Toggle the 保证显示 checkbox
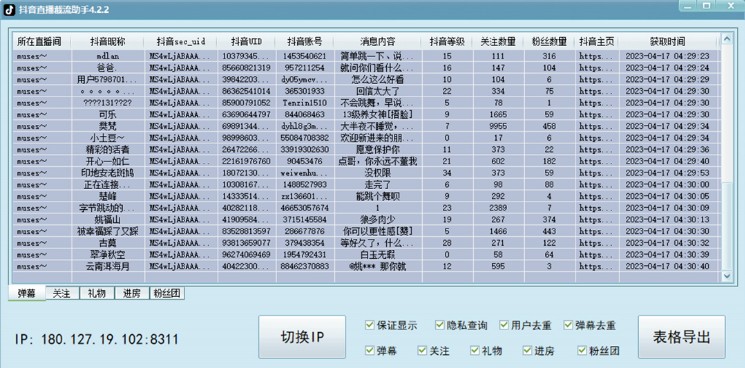This screenshot has height=368, width=745. tap(369, 325)
